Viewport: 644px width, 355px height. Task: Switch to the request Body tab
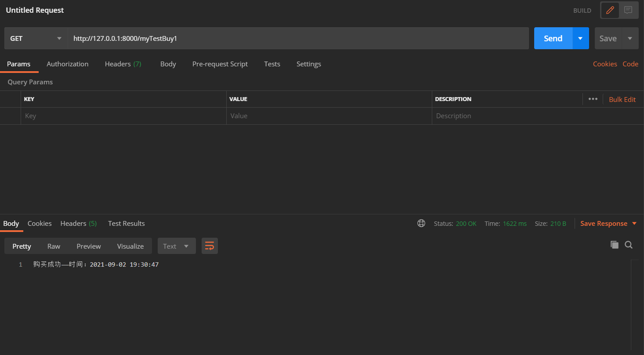pyautogui.click(x=168, y=64)
